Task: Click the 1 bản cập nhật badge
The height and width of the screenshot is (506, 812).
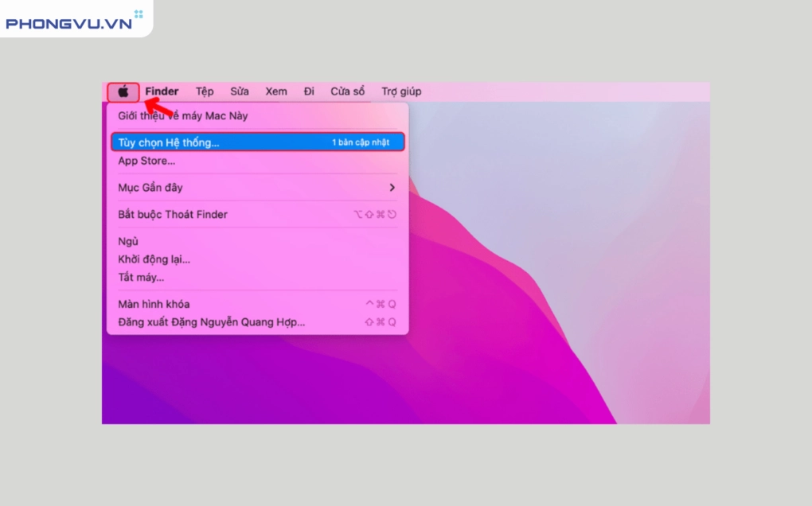Action: coord(361,142)
